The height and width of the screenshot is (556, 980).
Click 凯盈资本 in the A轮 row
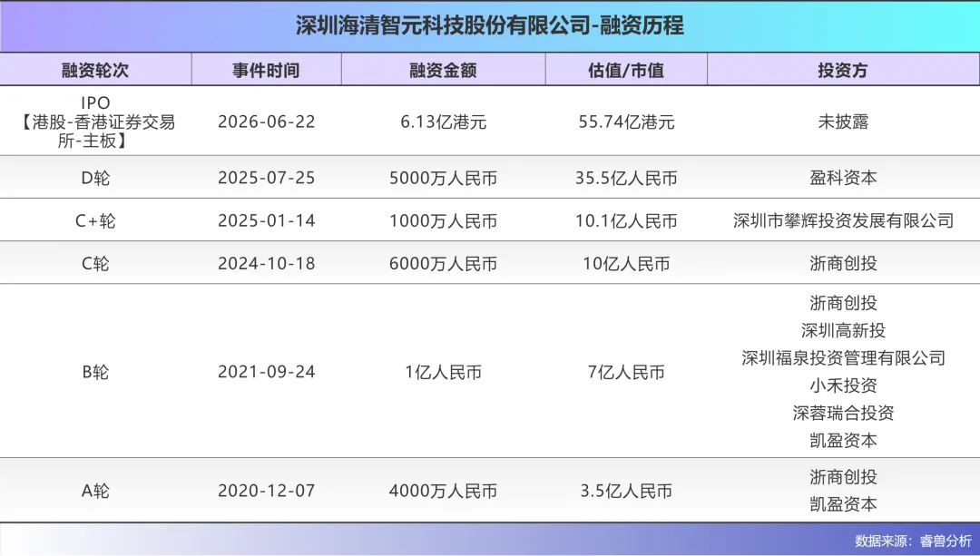[x=843, y=505]
